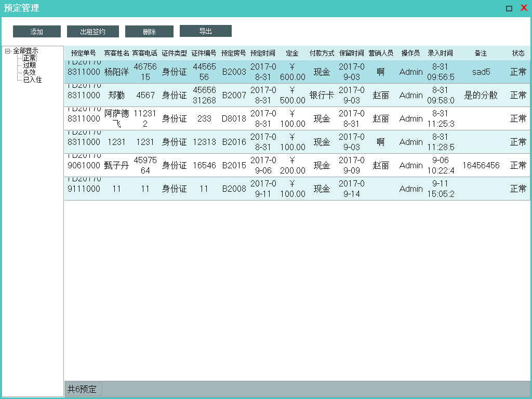Collapse the 全部显示 tree node
Image resolution: width=532 pixels, height=399 pixels.
pyautogui.click(x=7, y=51)
